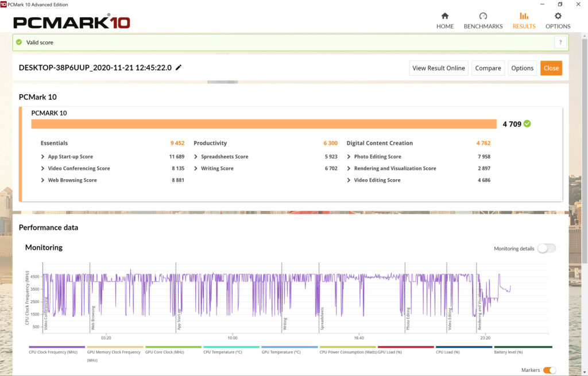Click the Productivity score 6 300
Screen dimensions: 588x376
pos(330,143)
